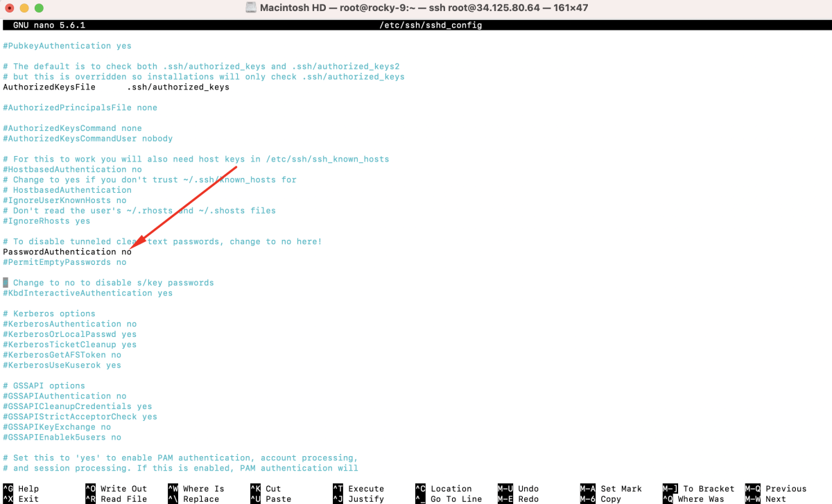Screen dimensions: 832x504
Task: Click the ^G Help shortcut
Action: click(x=21, y=489)
